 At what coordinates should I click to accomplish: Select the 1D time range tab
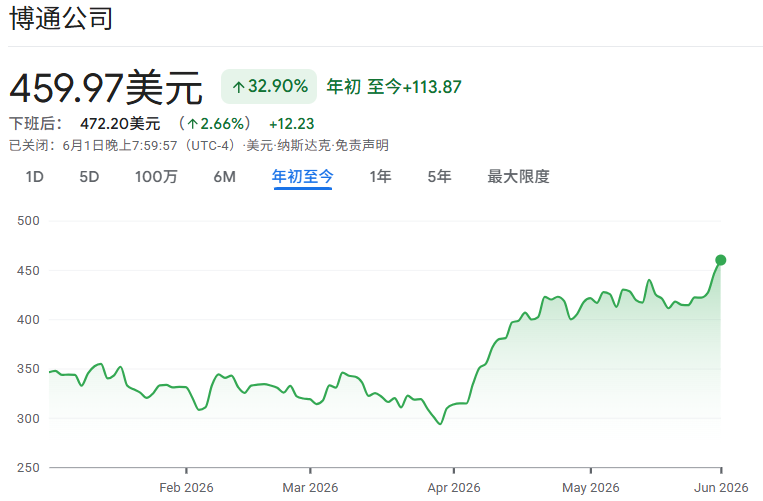tap(35, 177)
